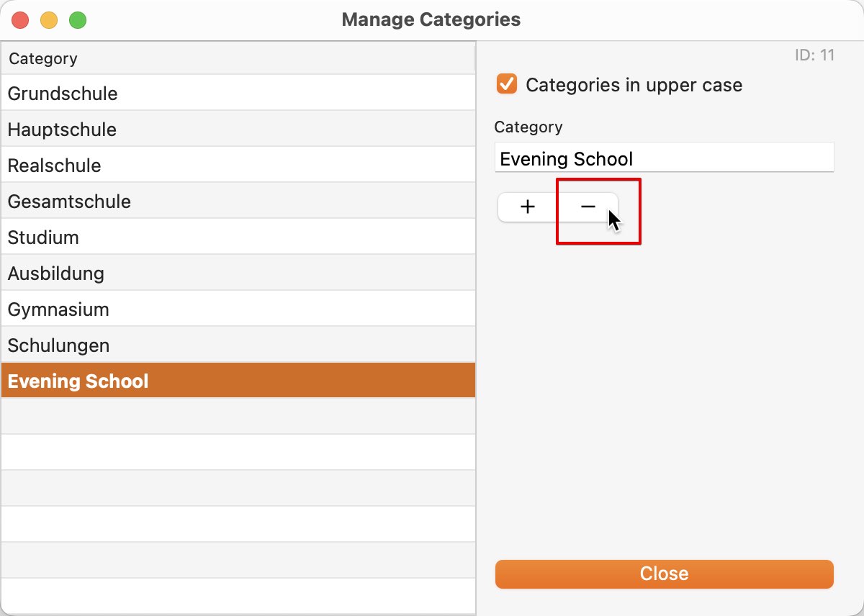The image size is (864, 616).
Task: Click the Category text field
Action: pyautogui.click(x=664, y=158)
